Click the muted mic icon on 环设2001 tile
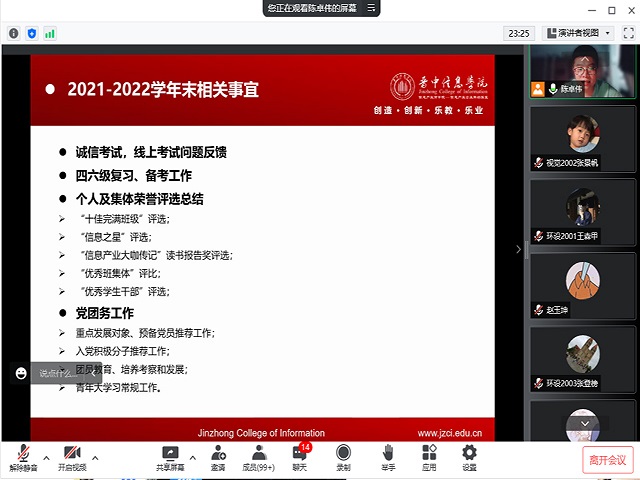 (539, 236)
